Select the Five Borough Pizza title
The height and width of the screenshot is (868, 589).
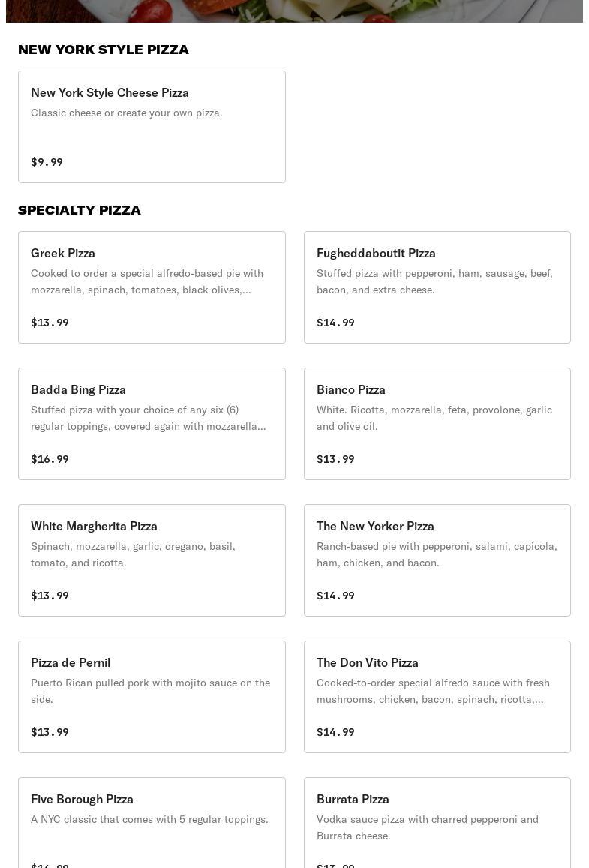[x=82, y=799]
